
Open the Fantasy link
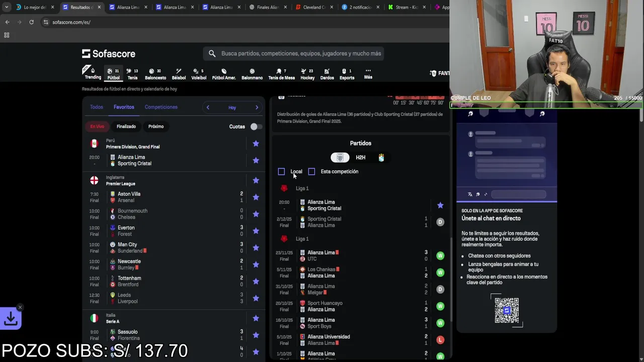[x=440, y=73]
